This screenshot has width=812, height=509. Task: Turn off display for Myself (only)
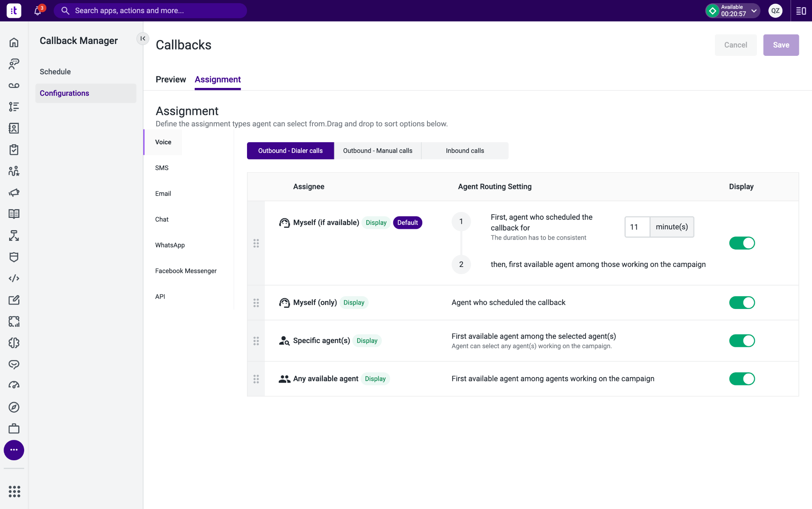[742, 303]
